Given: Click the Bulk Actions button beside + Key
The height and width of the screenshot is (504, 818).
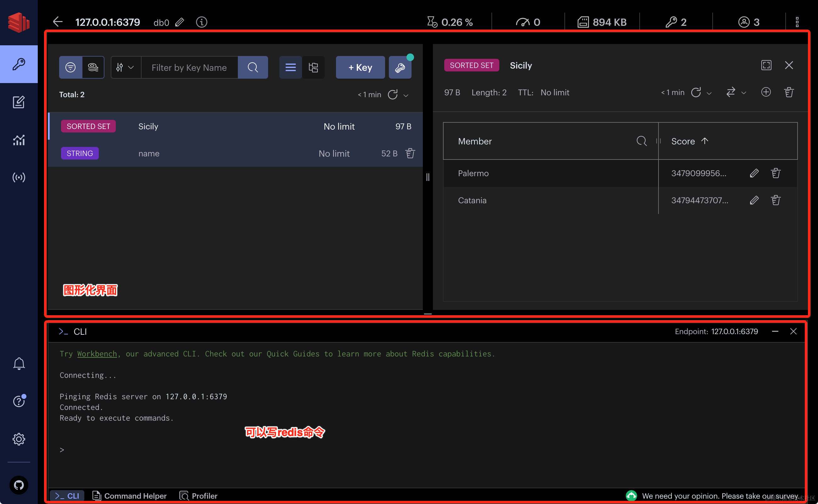Looking at the screenshot, I should (400, 68).
